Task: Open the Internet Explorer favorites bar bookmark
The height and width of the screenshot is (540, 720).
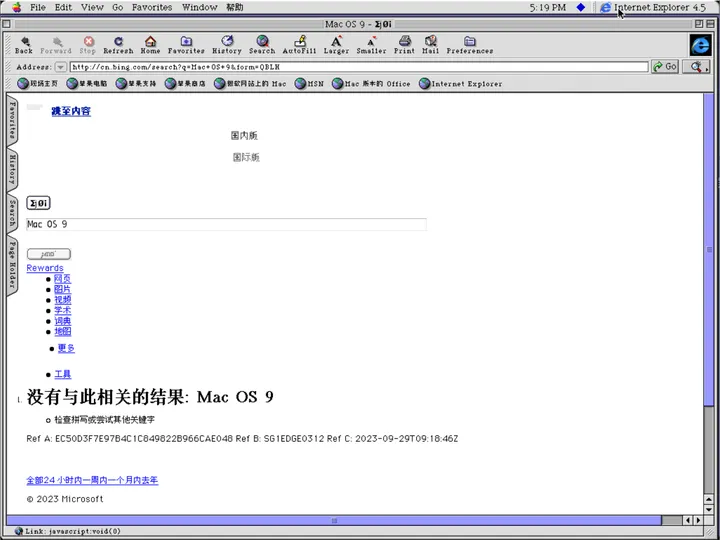Action: point(461,84)
